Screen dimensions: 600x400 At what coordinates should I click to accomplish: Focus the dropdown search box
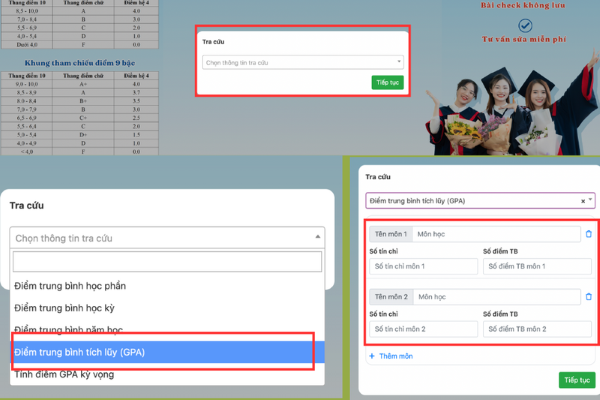tap(167, 262)
